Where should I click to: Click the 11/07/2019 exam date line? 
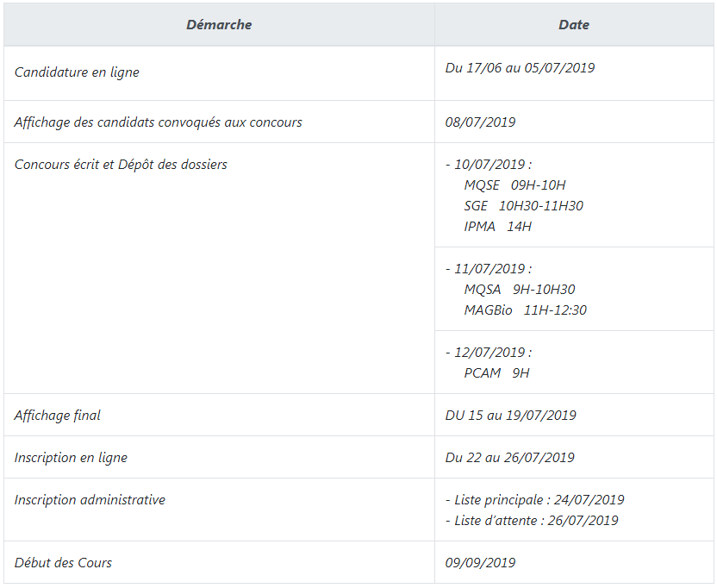[x=489, y=269]
